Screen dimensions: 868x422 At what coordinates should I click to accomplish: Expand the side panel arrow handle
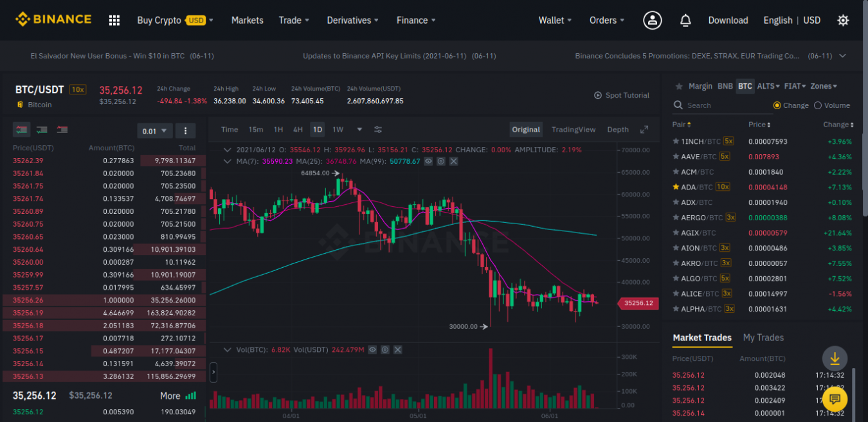[x=213, y=373]
